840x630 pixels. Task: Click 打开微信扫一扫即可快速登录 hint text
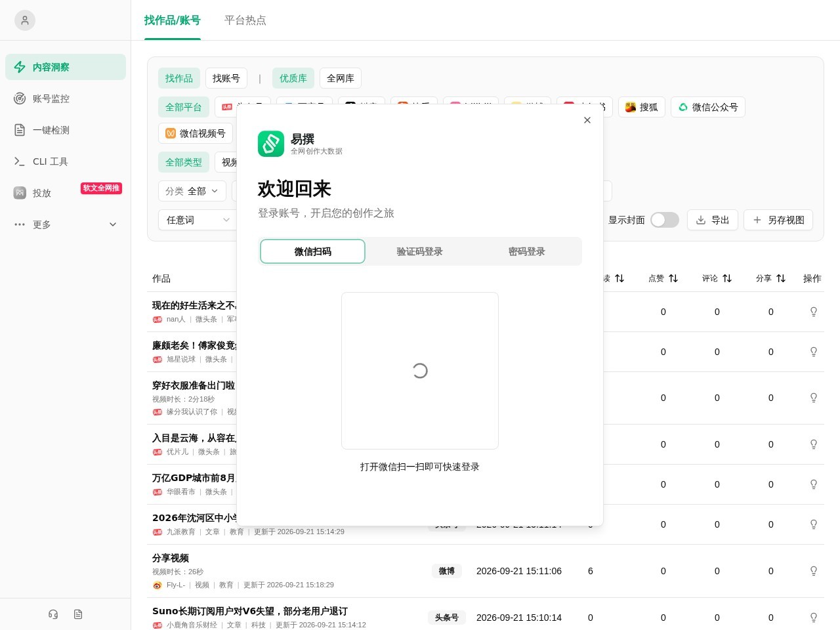420,467
